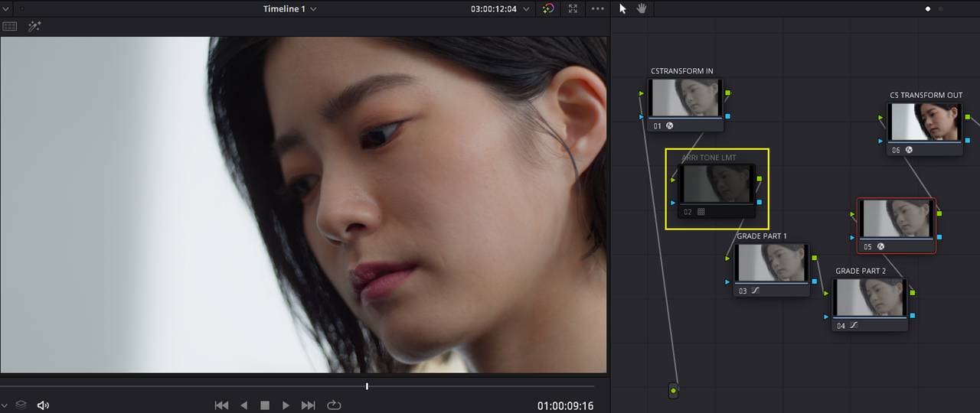
Task: Select the GRADE PART 1 node thumbnail
Action: 772,263
